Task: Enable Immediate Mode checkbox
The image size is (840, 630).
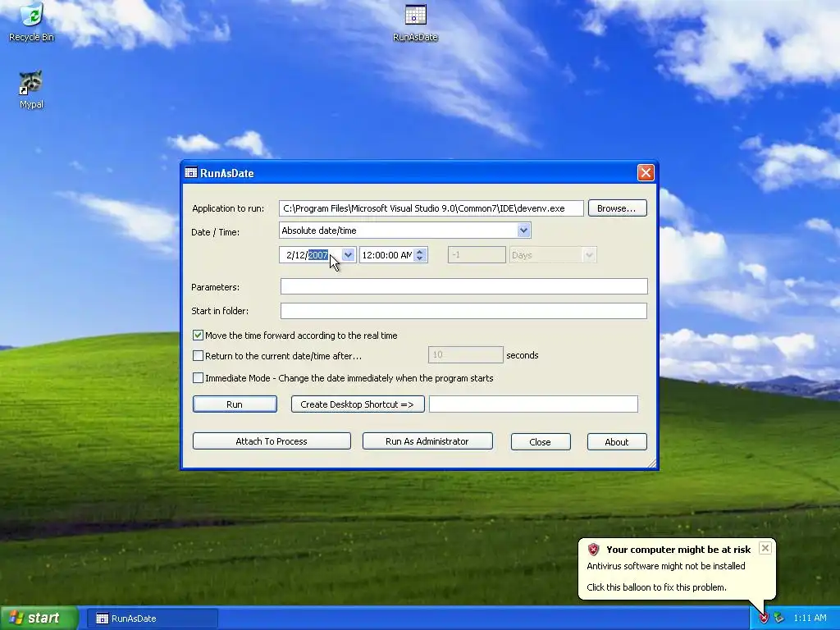Action: point(198,377)
